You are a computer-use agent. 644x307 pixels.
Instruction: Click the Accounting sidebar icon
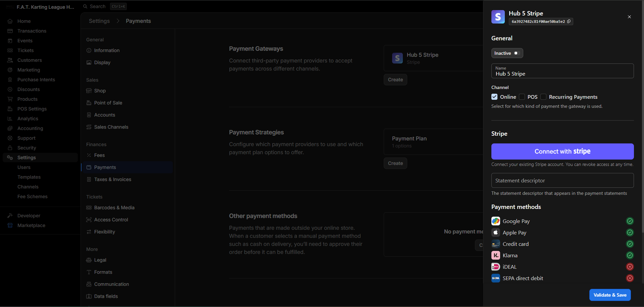pos(10,128)
